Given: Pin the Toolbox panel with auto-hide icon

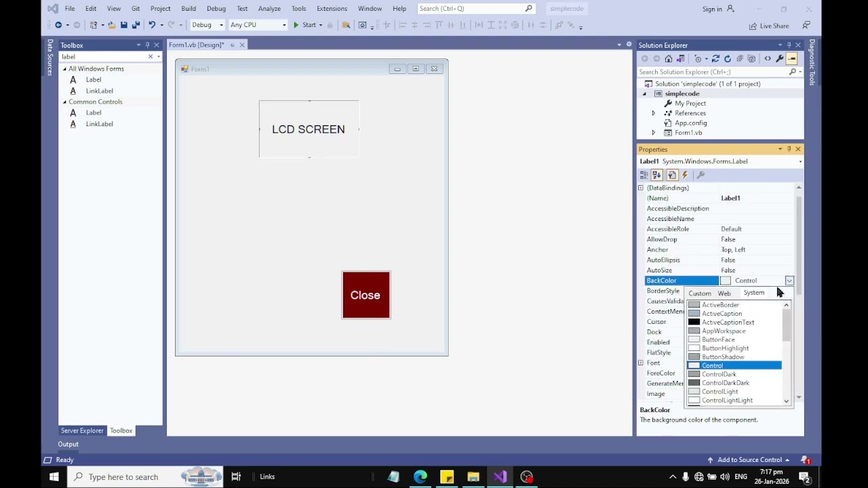Looking at the screenshot, I should (147, 45).
